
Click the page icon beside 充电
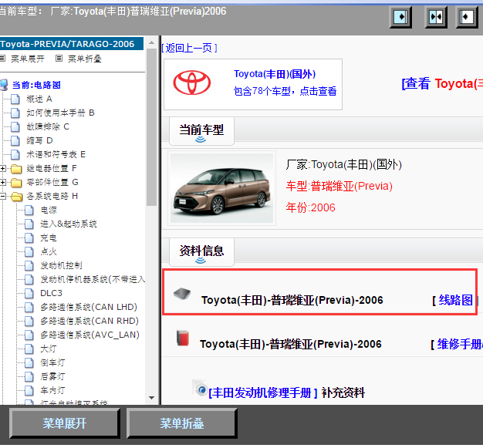(29, 238)
